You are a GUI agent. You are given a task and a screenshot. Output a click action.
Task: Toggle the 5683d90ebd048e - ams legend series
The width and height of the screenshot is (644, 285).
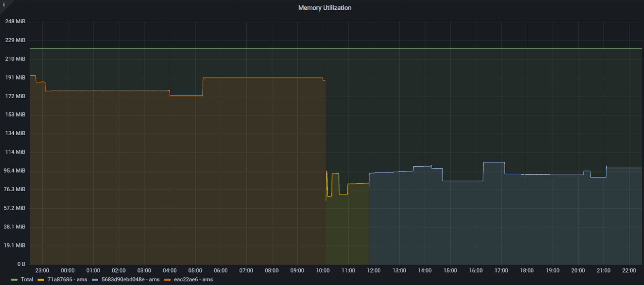(130, 279)
